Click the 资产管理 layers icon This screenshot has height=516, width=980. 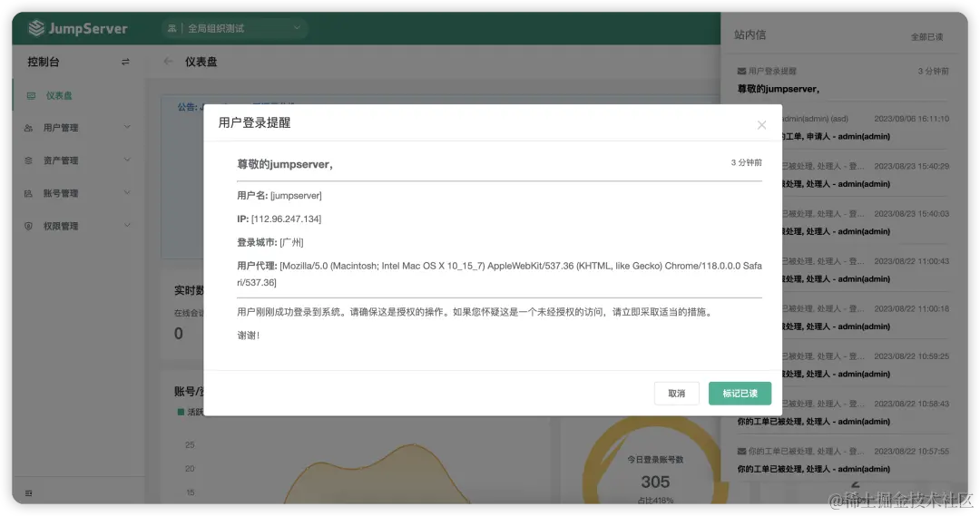(28, 161)
